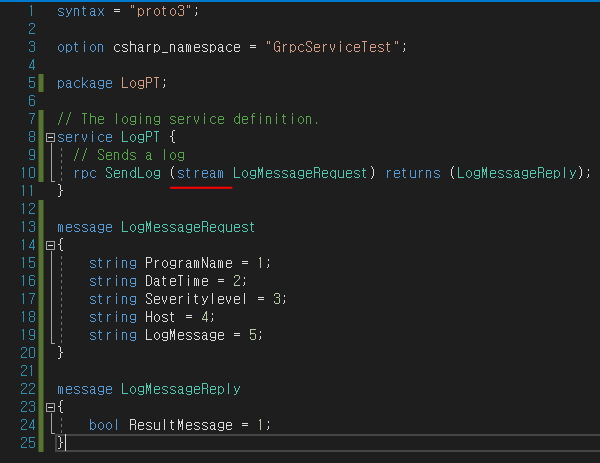
Task: Click the Severitylevel field name
Action: point(196,299)
